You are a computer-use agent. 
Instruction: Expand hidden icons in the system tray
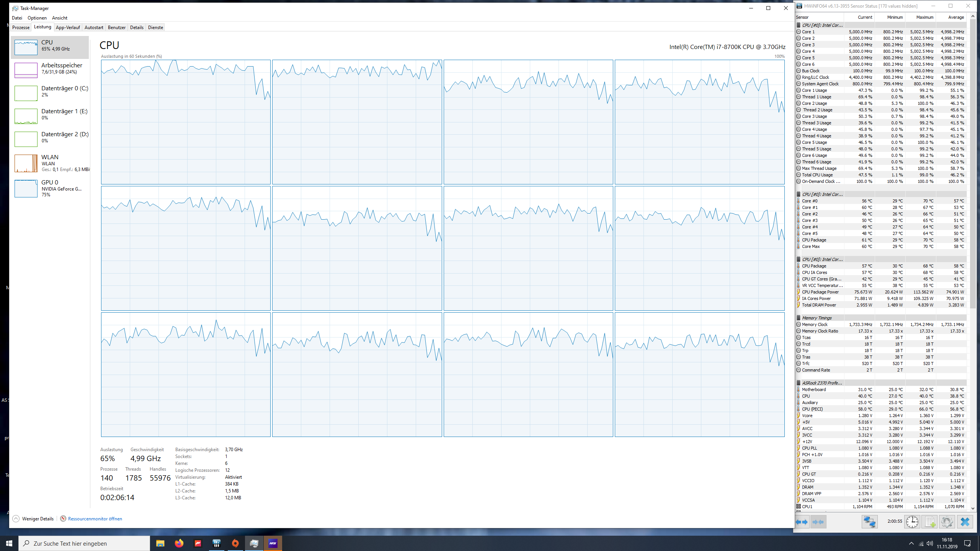point(911,543)
